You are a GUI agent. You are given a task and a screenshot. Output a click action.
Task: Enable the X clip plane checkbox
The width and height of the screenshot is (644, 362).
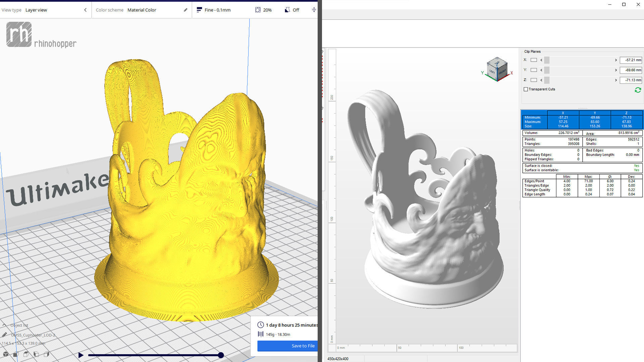[x=534, y=60]
